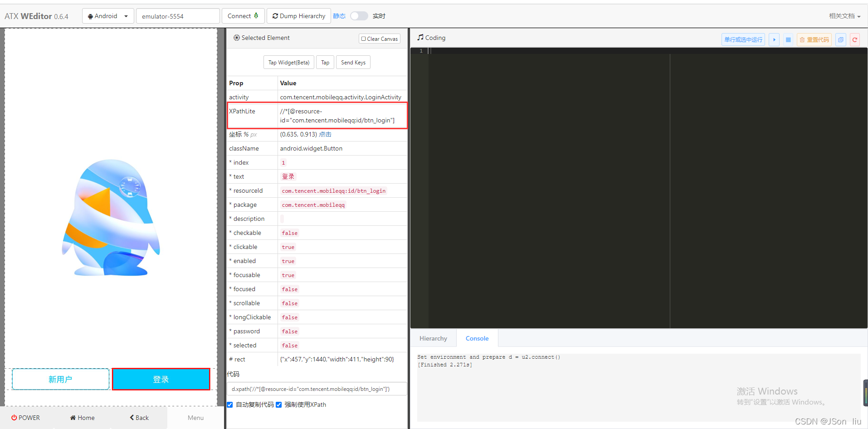Screen dimensions: 868x429
Task: Click the Tap button
Action: pos(325,62)
